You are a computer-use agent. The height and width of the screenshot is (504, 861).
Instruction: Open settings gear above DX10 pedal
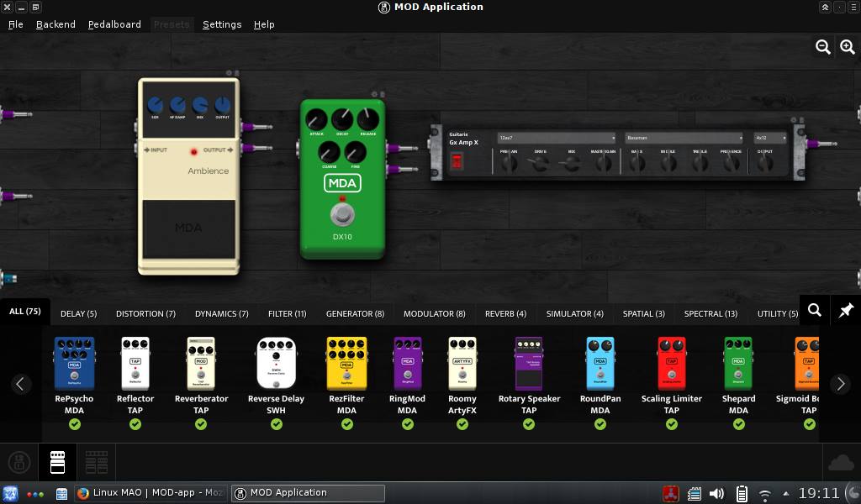click(374, 94)
